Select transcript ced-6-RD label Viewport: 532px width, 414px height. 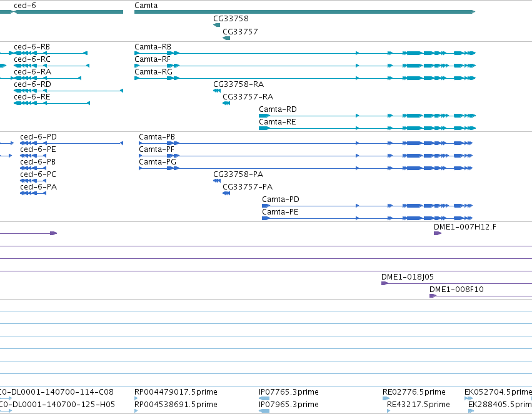point(33,84)
